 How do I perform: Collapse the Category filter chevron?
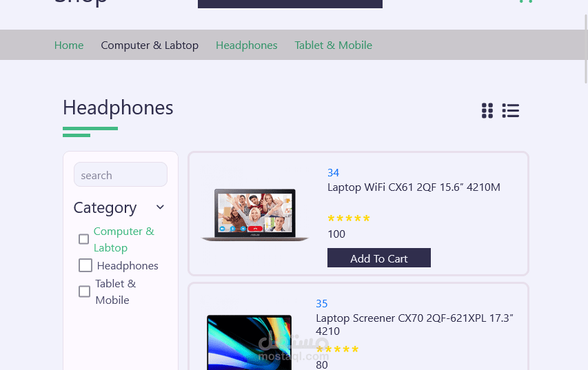[160, 207]
